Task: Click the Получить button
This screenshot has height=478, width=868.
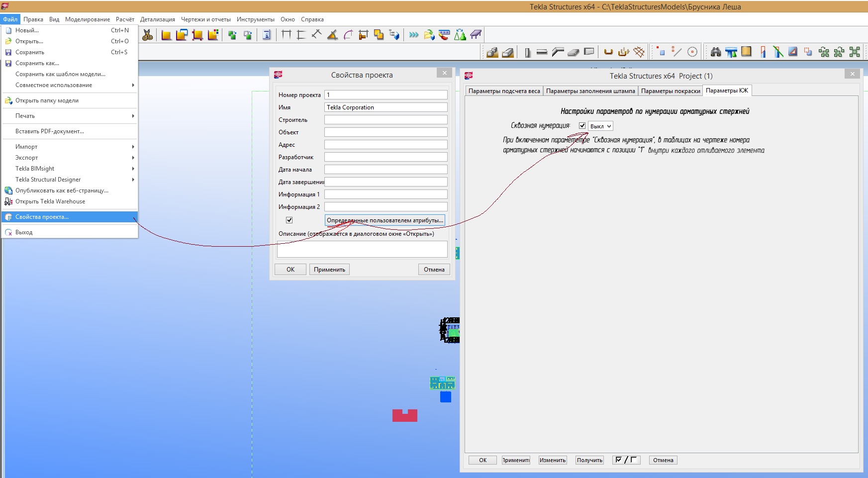Action: (589, 460)
